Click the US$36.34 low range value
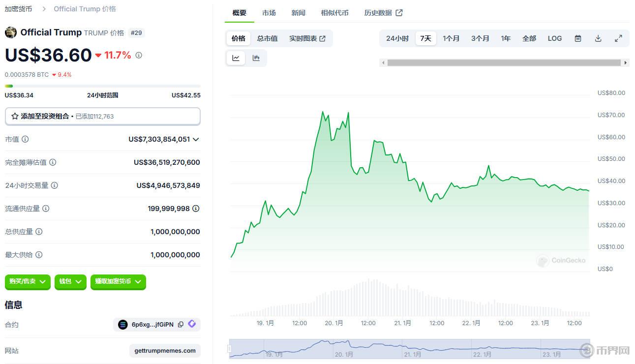This screenshot has width=635, height=364. 19,95
